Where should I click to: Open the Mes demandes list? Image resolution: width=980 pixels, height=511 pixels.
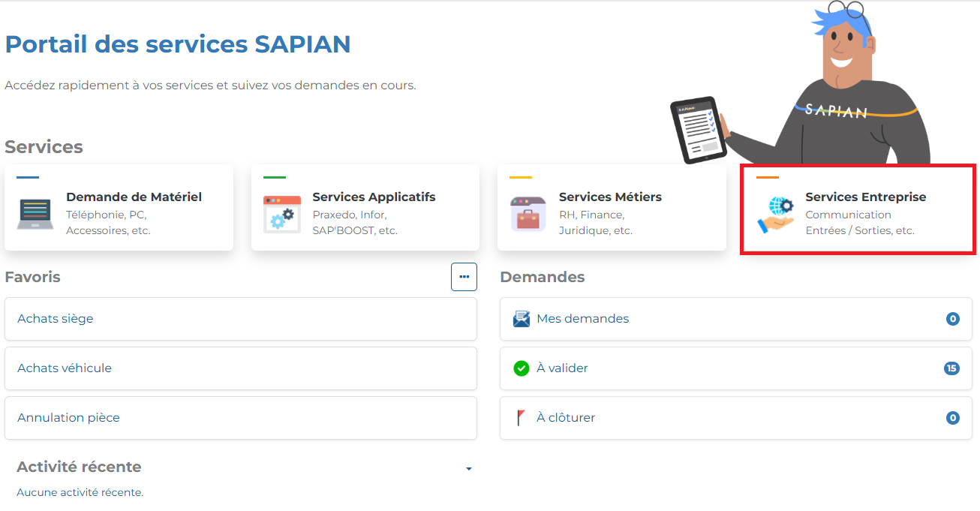click(736, 319)
